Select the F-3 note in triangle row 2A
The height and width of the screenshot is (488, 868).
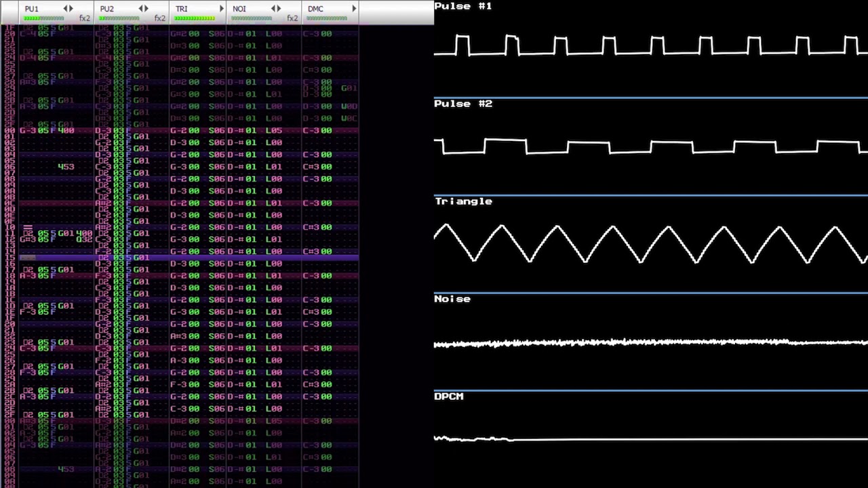[x=178, y=384]
